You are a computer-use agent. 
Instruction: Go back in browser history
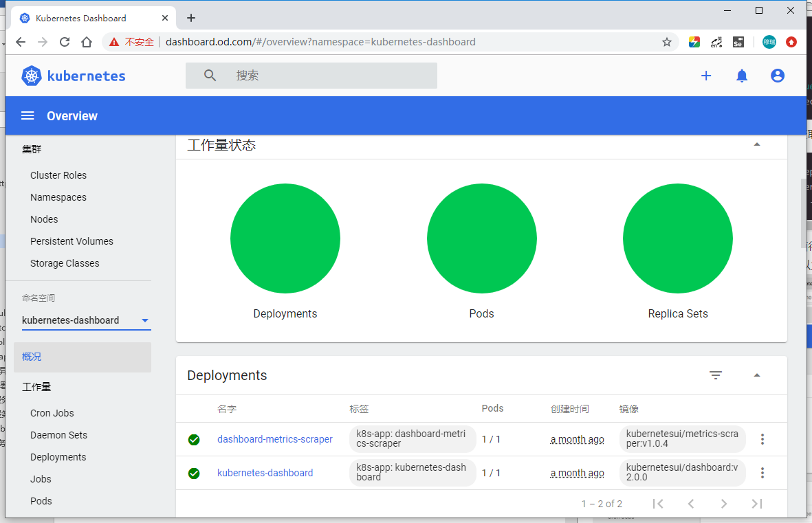click(21, 42)
